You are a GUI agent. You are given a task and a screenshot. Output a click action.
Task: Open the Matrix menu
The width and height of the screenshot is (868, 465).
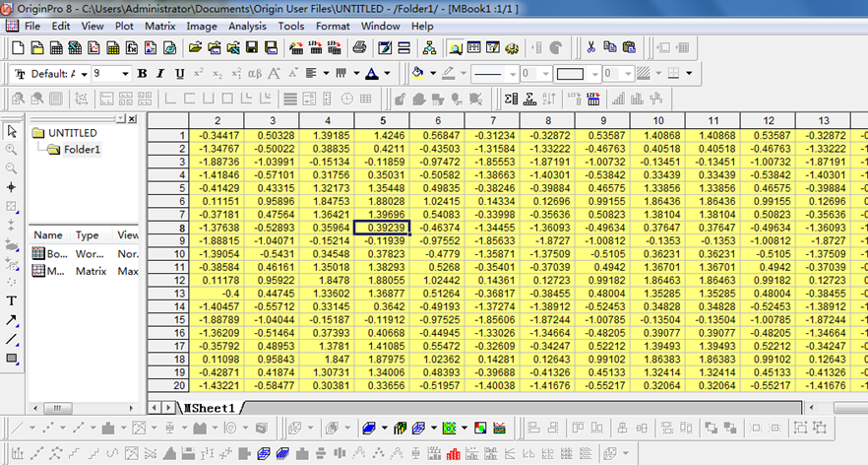(160, 26)
